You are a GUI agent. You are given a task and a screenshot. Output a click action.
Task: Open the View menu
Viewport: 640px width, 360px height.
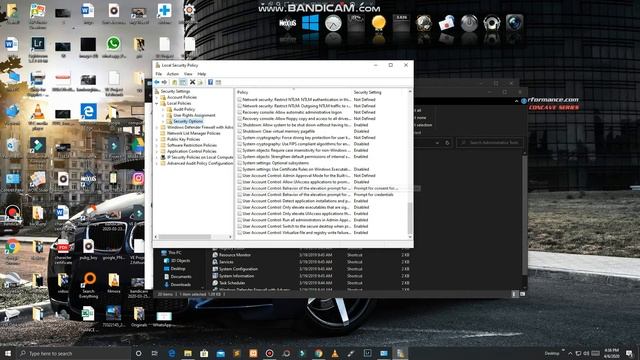[188, 74]
